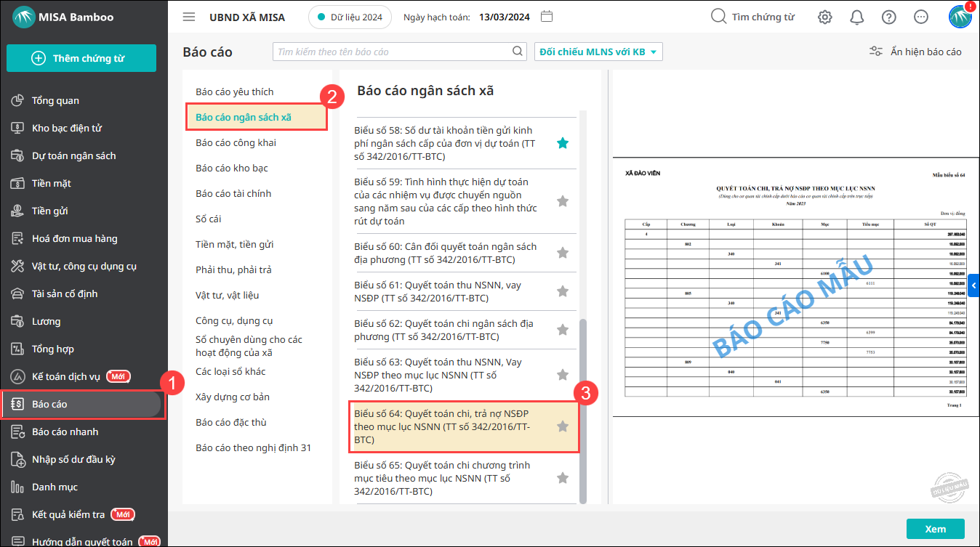Click the search magnifier in report search box
The image size is (980, 547).
[518, 52]
